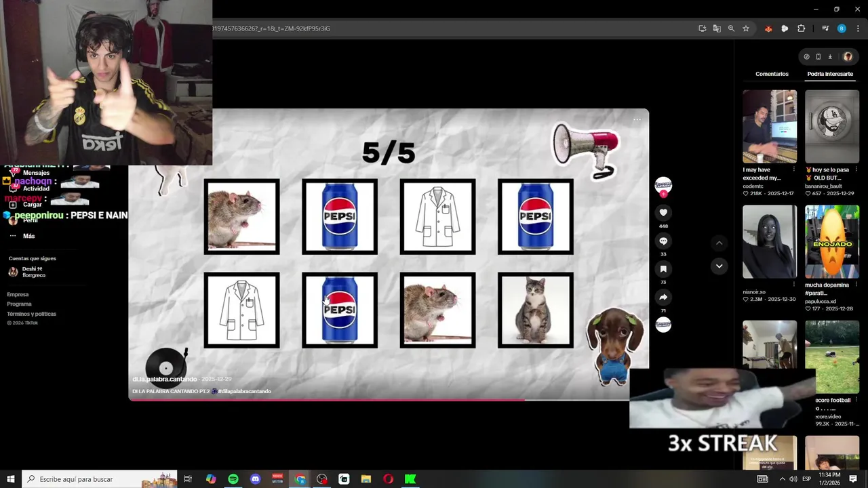Install the page as app icon

point(703,28)
